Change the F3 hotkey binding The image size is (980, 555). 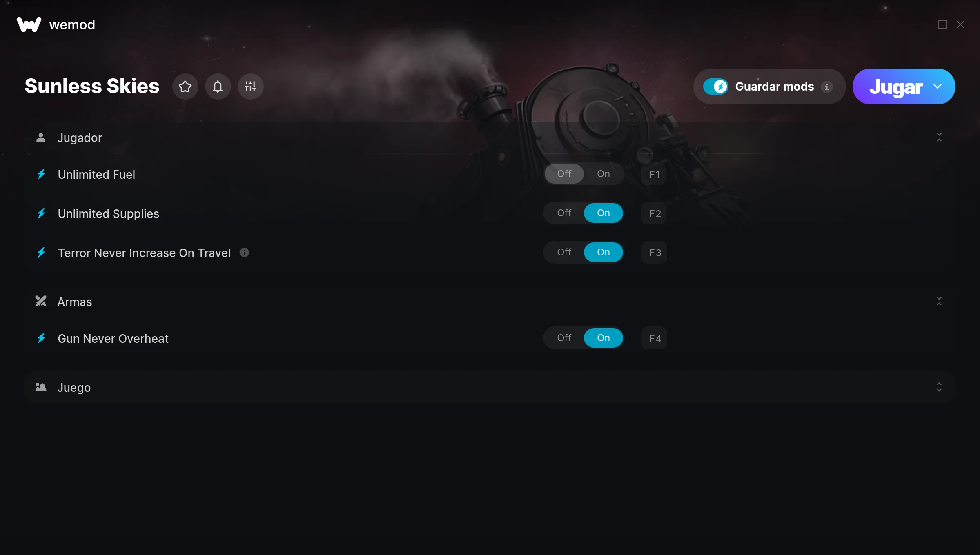(654, 253)
